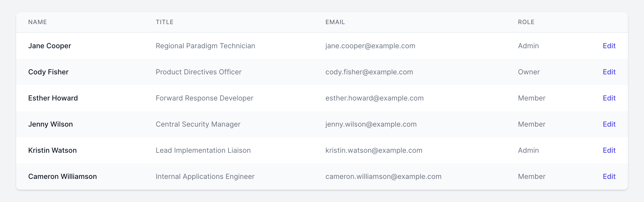The image size is (644, 202).
Task: Click Edit link for Jane Cooper
Action: point(609,46)
